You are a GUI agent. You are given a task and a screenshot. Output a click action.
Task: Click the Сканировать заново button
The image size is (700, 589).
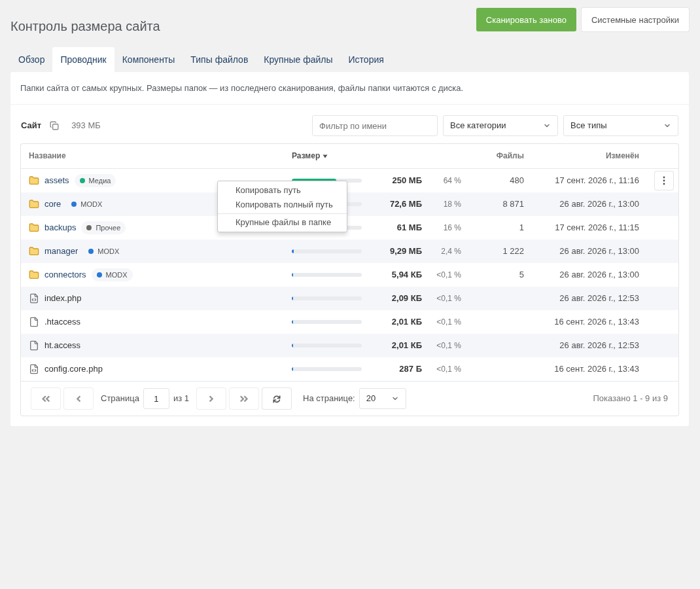pos(526,20)
